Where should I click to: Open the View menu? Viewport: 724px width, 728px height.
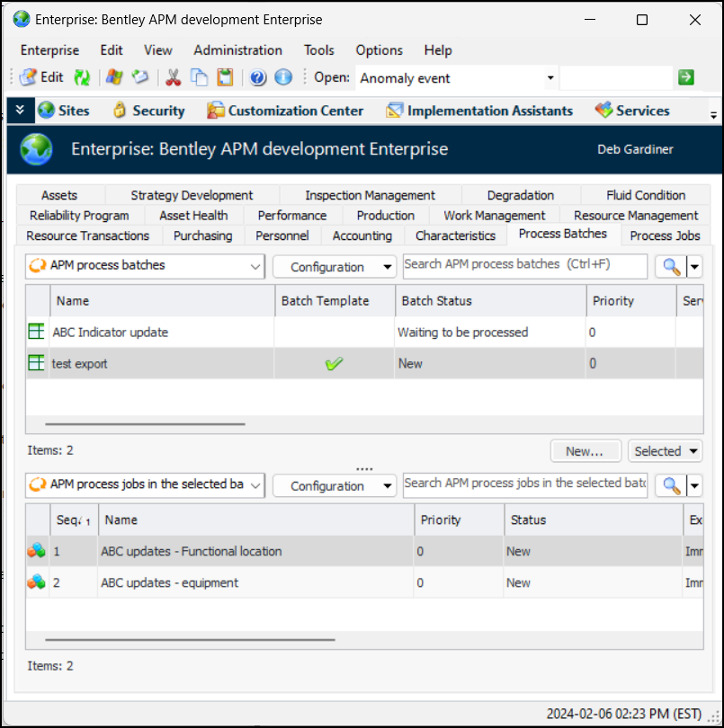click(158, 50)
